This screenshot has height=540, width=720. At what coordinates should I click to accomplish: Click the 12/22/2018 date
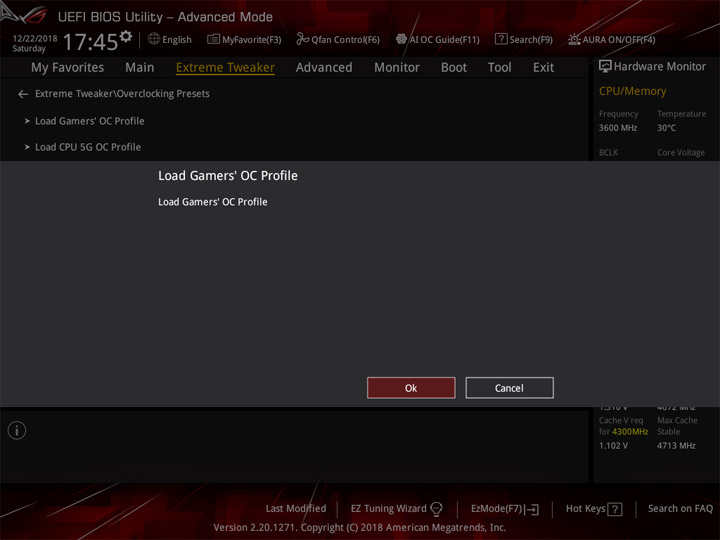pyautogui.click(x=35, y=39)
